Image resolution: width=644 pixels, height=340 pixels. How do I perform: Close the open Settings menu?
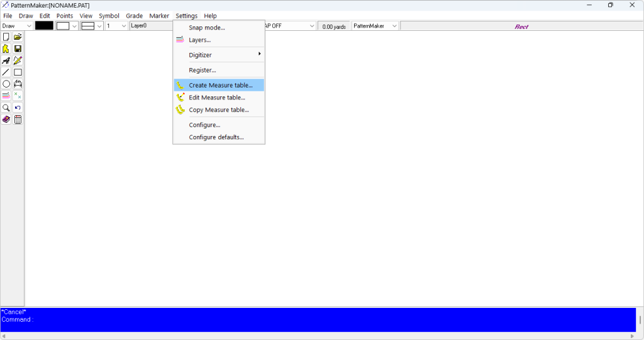[x=186, y=16]
